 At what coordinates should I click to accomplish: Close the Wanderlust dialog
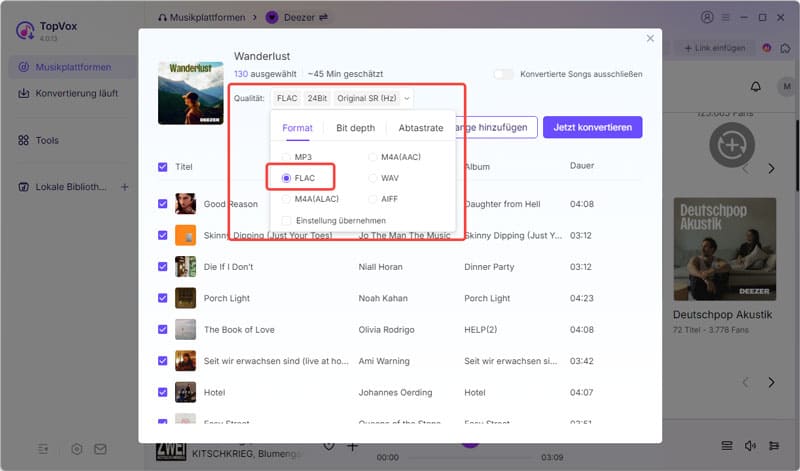(x=650, y=38)
